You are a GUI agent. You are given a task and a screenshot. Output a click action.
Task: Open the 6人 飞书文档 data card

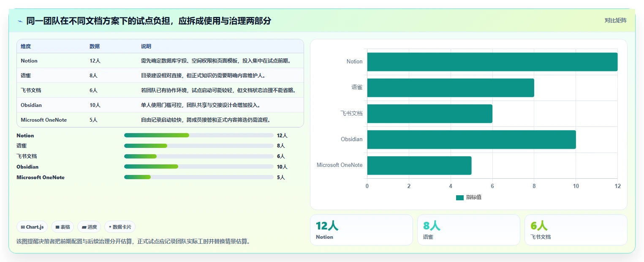[576, 230]
